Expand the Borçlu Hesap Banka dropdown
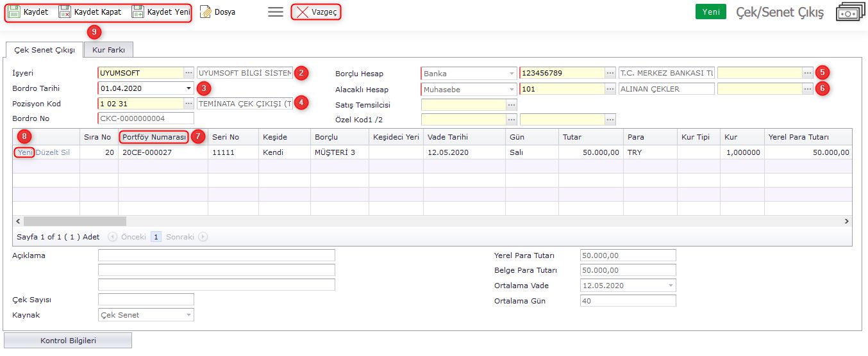The width and height of the screenshot is (868, 356). click(x=512, y=74)
